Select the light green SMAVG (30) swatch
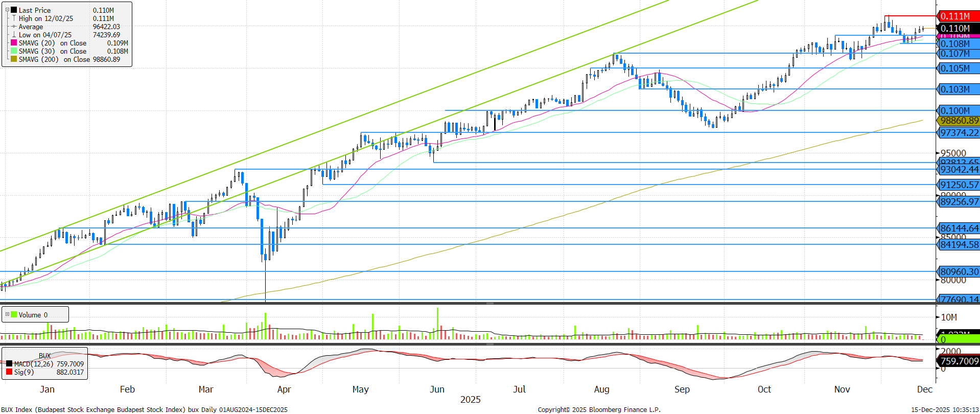The height and width of the screenshot is (414, 980). click(14, 51)
